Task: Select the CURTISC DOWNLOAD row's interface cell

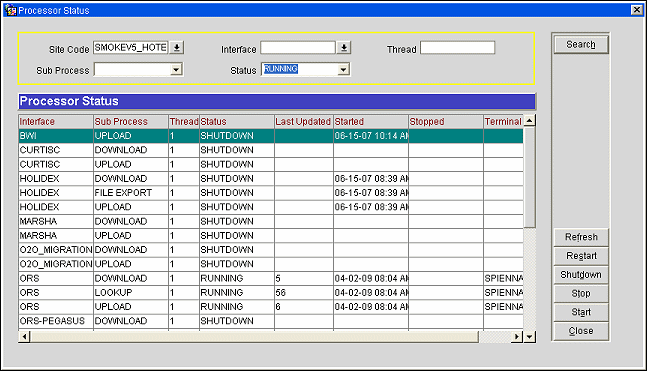Action: 56,150
